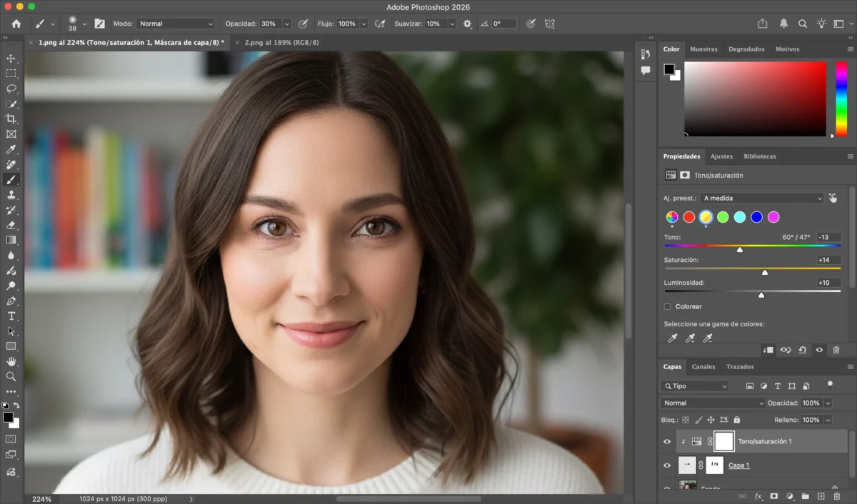Hide the Tono/saturación 1 layer

tap(667, 442)
